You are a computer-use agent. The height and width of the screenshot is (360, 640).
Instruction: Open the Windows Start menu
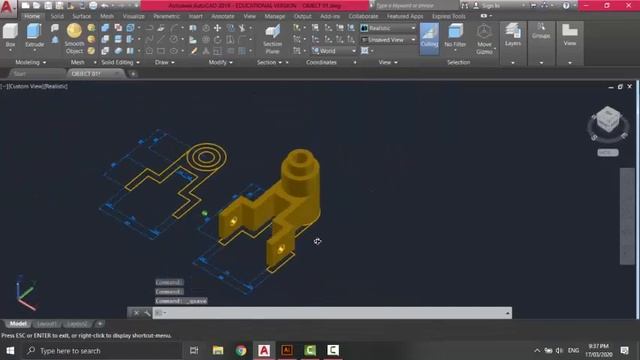(x=11, y=351)
